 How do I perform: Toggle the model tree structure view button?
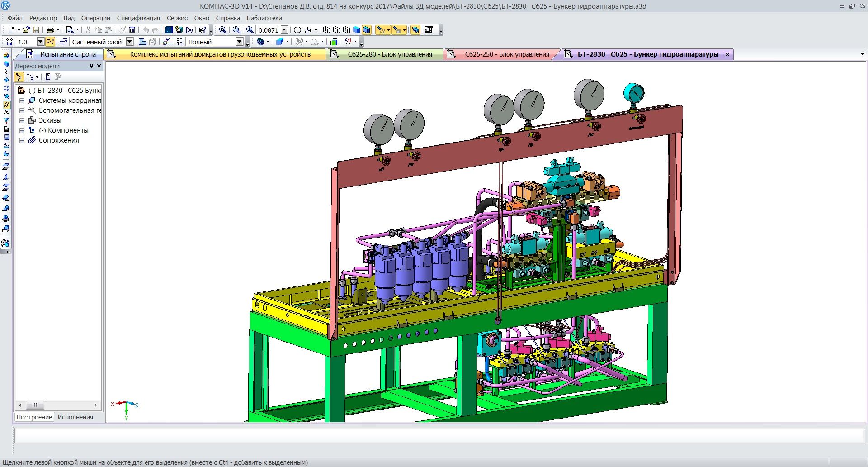pyautogui.click(x=19, y=77)
